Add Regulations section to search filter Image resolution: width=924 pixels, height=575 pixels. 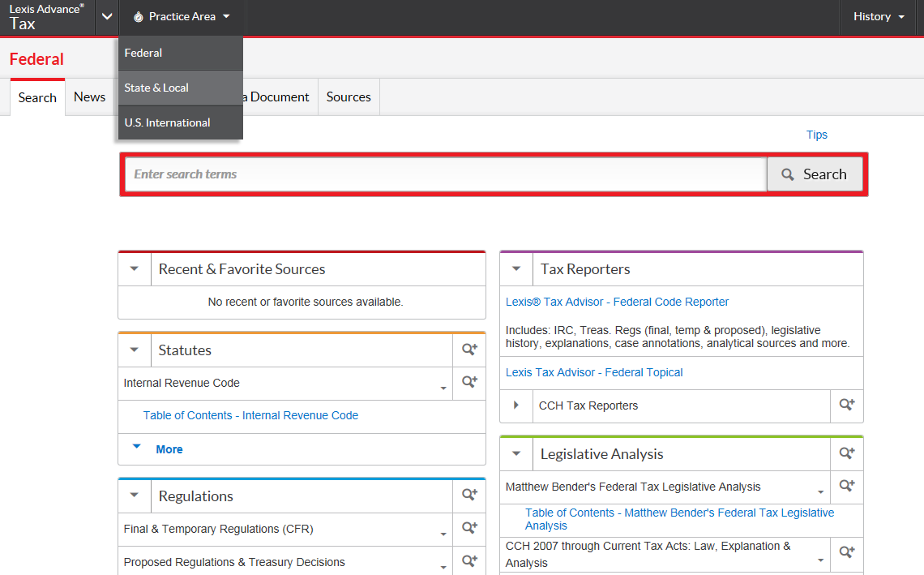click(469, 495)
